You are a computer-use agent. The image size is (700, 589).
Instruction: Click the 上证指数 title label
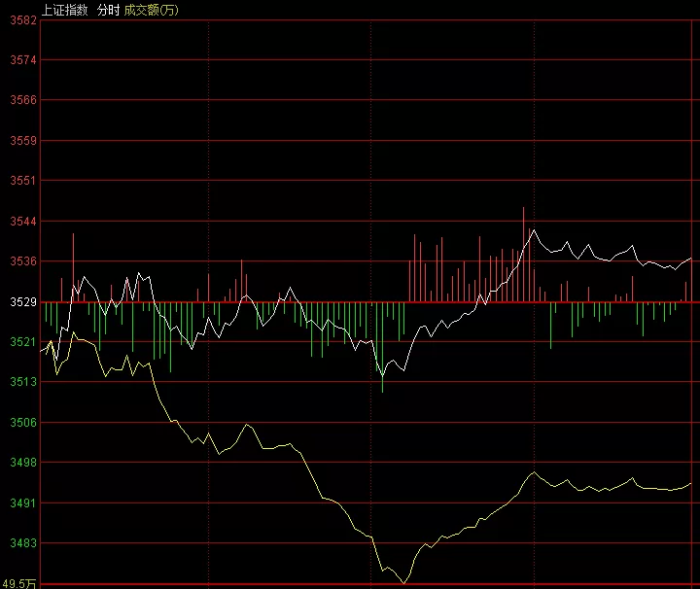coord(65,10)
